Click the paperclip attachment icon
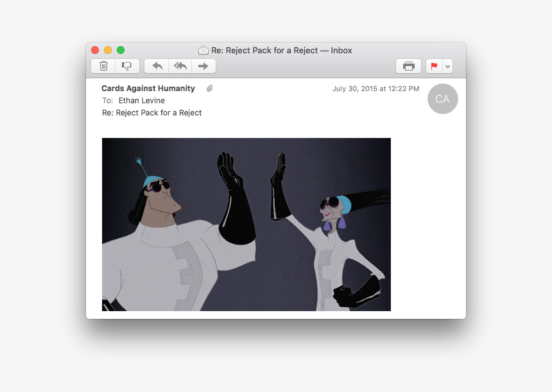The width and height of the screenshot is (552, 392). point(209,89)
